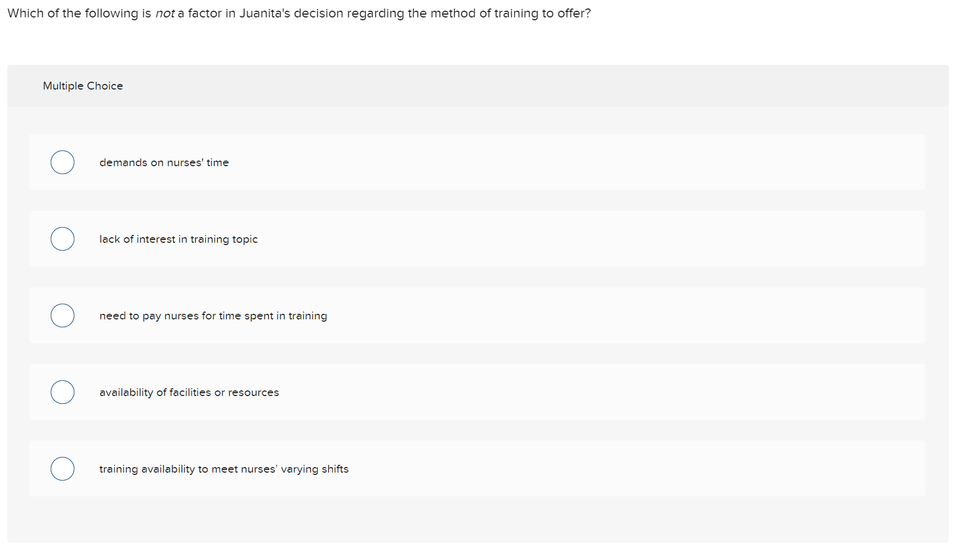Select the radio button for 'demands on nurses' time'

[x=62, y=162]
